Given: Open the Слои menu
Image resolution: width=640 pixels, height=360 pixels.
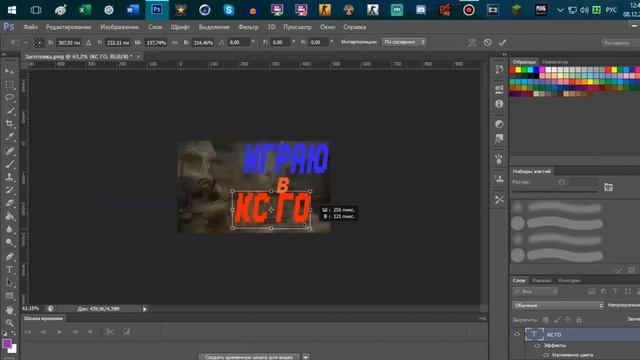Looking at the screenshot, I should (155, 27).
